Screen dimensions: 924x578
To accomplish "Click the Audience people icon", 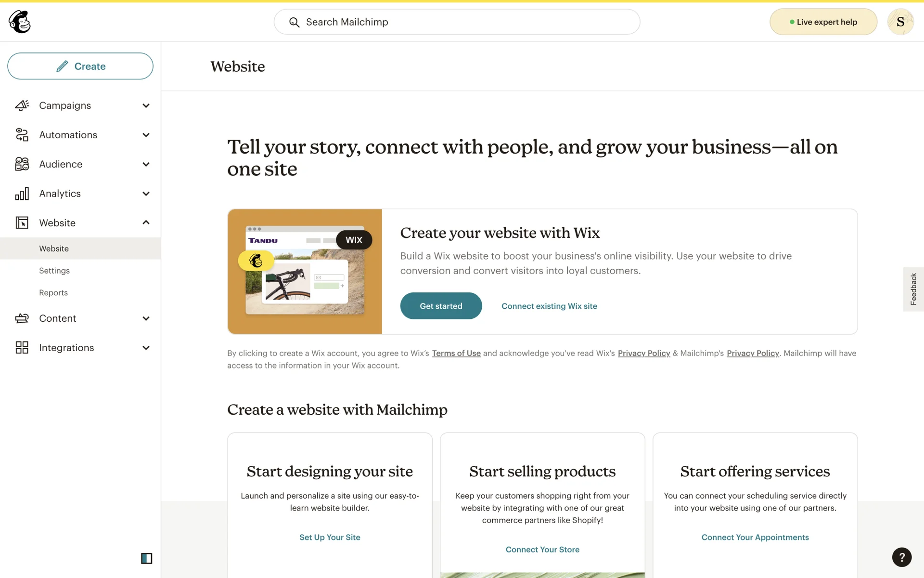I will pos(22,164).
